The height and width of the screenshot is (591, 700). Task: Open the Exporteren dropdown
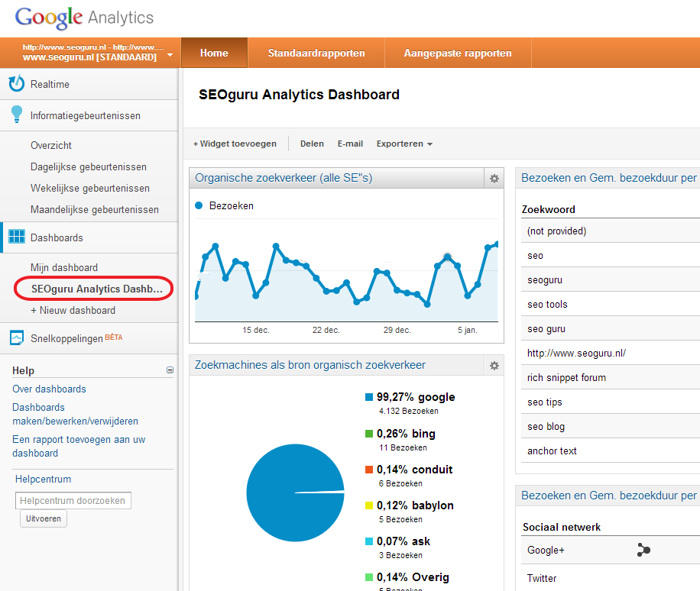(x=404, y=144)
